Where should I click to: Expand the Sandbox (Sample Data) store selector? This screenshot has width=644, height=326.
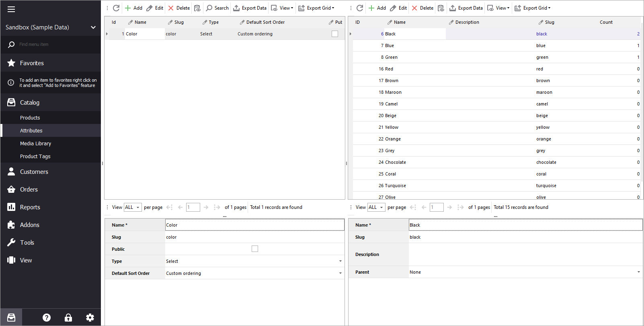93,27
